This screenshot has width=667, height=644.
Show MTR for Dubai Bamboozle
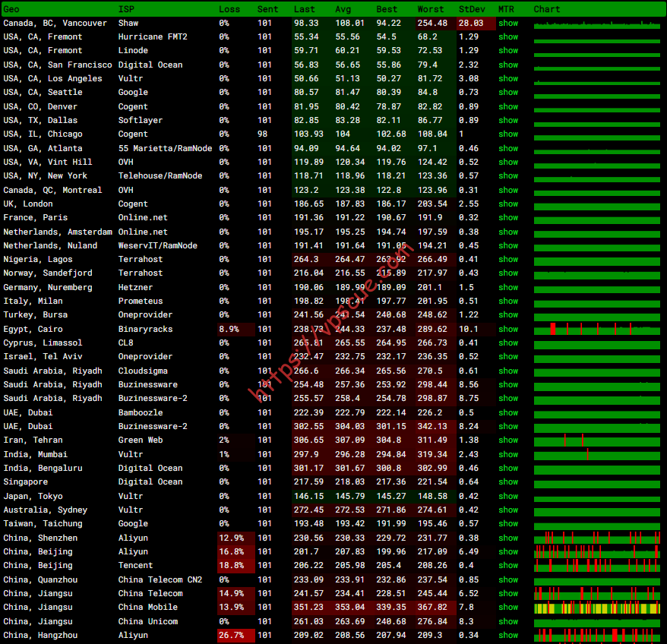pos(508,412)
